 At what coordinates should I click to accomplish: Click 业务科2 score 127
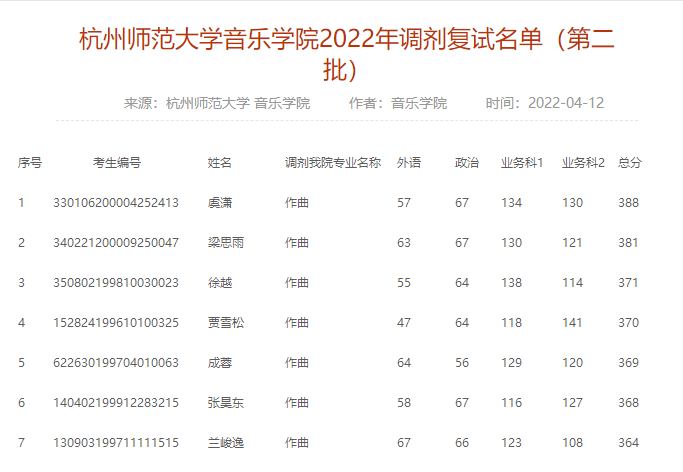[572, 403]
